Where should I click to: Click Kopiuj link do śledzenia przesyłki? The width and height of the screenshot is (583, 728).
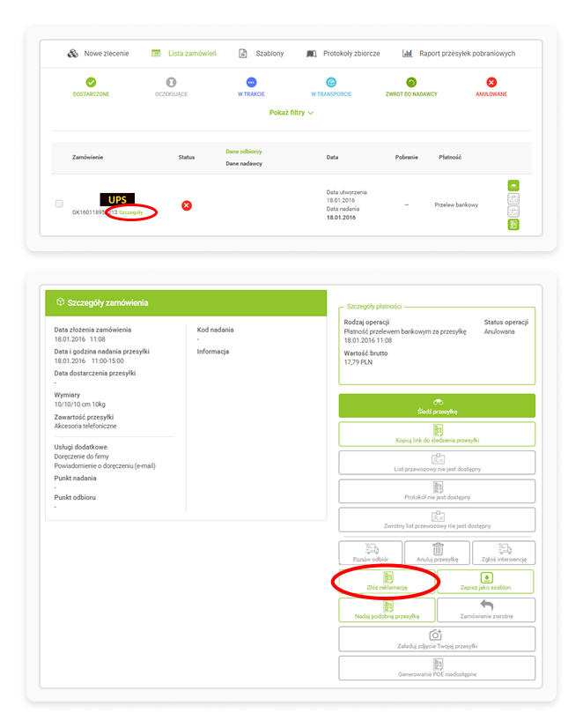point(437,435)
